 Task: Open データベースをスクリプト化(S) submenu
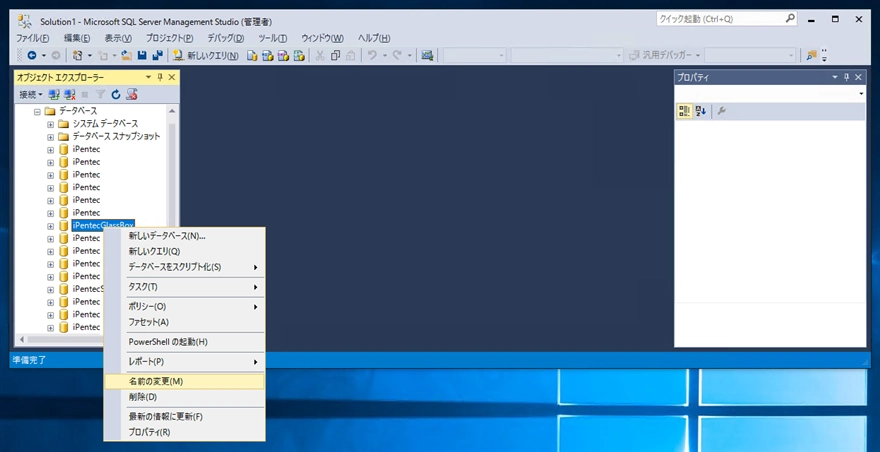point(184,267)
